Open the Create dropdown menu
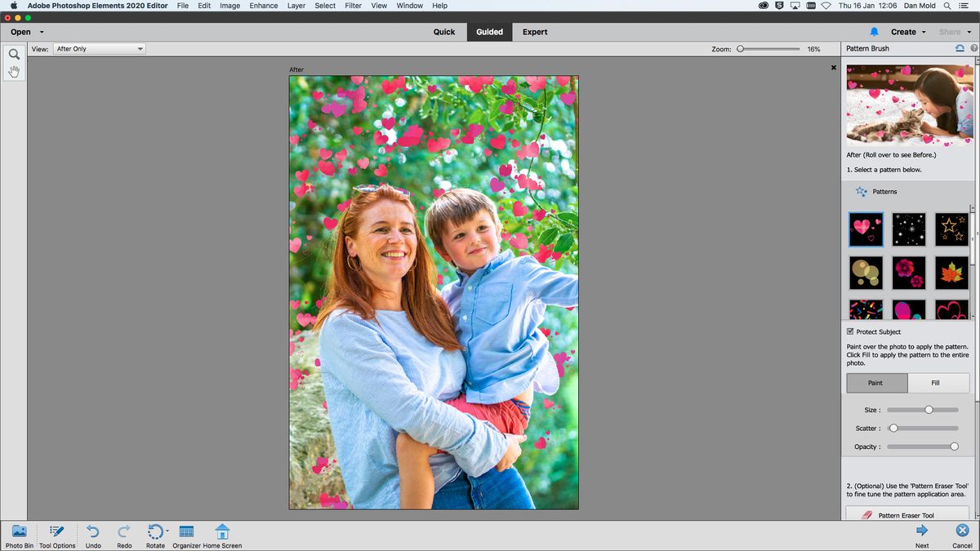The height and width of the screenshot is (551, 980). (902, 31)
